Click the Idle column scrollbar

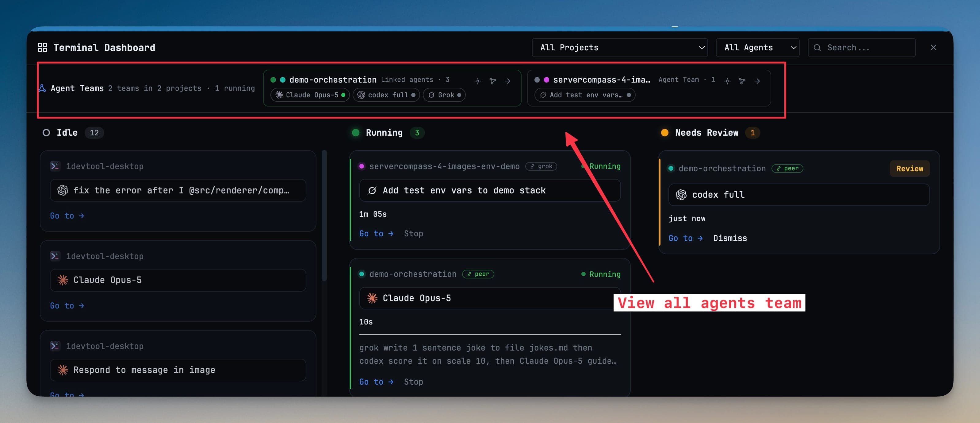[324, 215]
